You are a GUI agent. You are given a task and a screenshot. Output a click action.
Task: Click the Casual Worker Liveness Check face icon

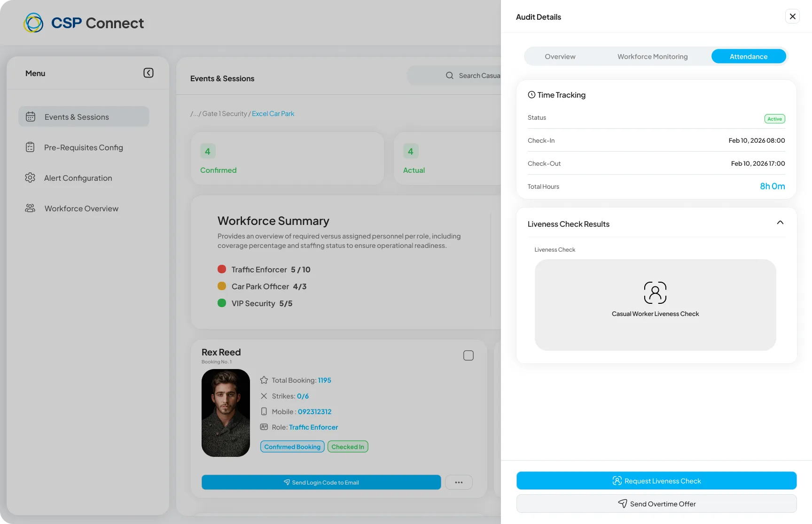(x=655, y=293)
